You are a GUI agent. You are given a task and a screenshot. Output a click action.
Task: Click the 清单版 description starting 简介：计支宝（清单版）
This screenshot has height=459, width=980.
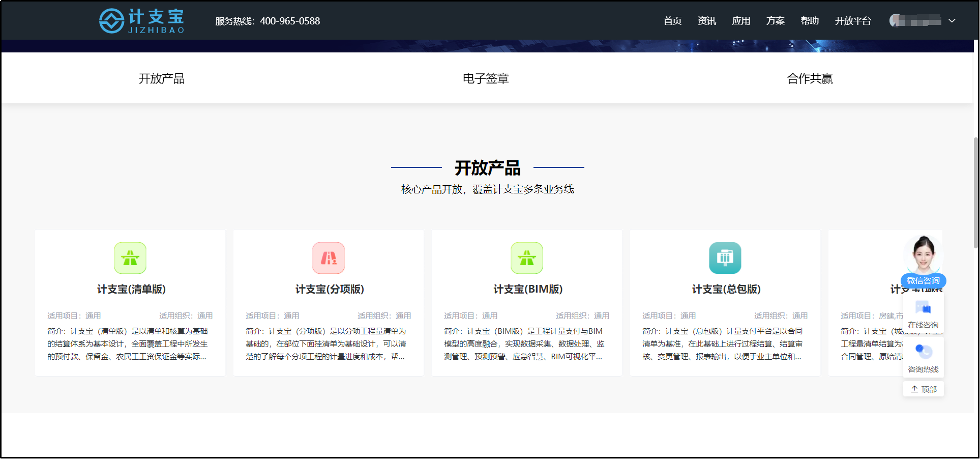128,344
